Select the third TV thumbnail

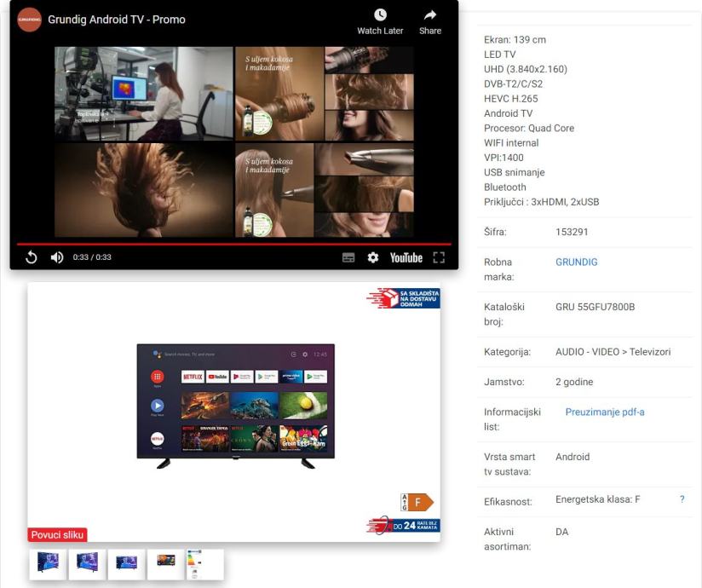tap(126, 564)
